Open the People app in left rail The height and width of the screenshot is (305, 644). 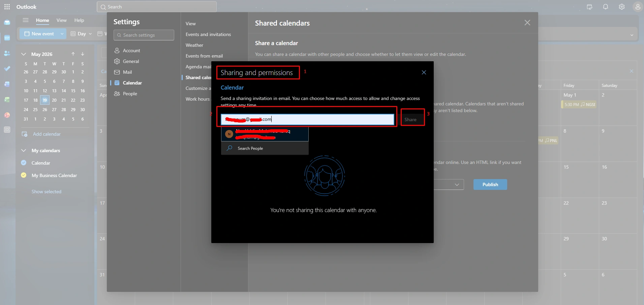click(x=7, y=53)
